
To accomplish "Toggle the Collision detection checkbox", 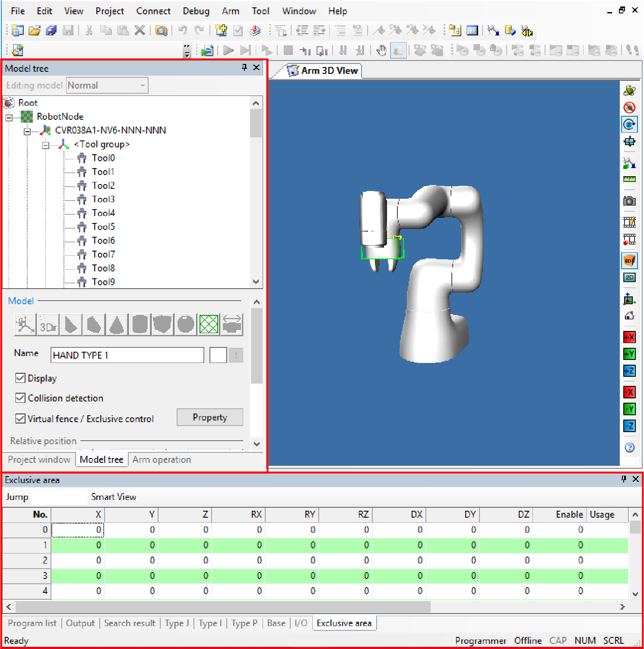I will pos(20,398).
